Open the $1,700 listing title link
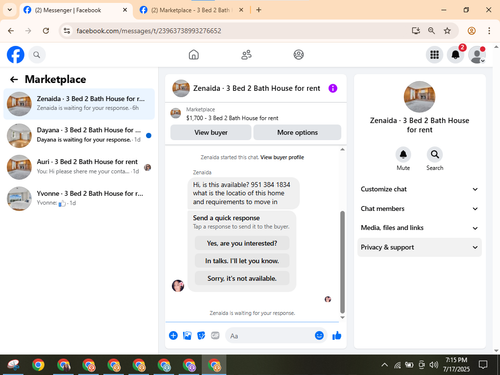This screenshot has width=500, height=375. pos(232,118)
